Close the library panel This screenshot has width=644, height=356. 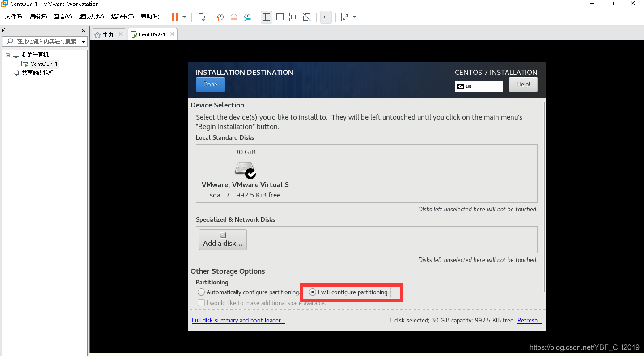(83, 31)
